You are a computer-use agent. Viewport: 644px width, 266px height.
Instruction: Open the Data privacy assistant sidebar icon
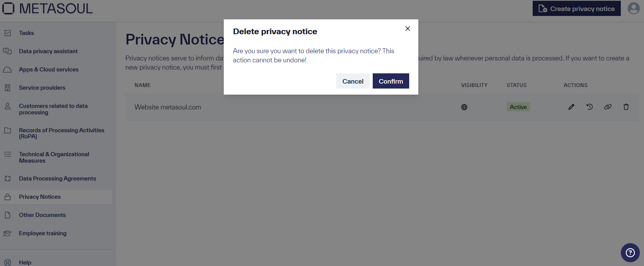tap(8, 51)
